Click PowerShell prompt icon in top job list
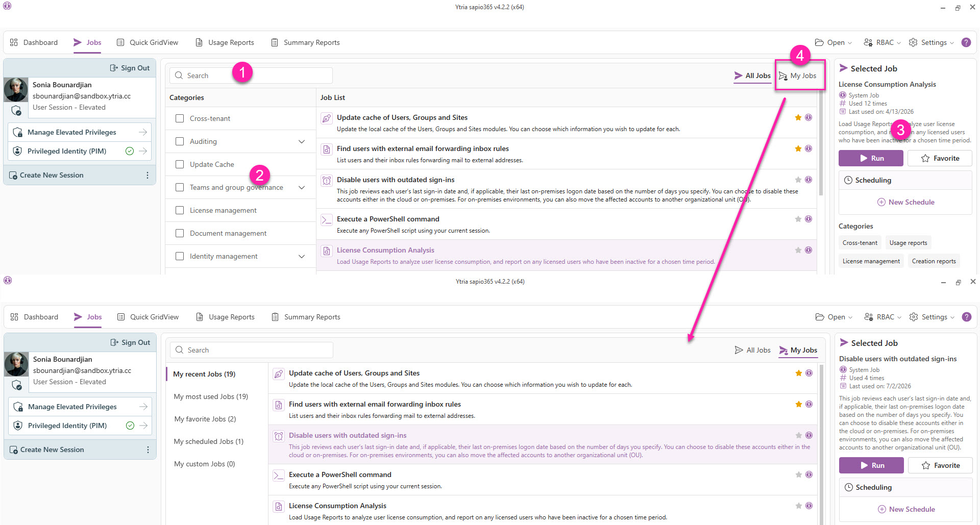980x525 pixels. (326, 220)
